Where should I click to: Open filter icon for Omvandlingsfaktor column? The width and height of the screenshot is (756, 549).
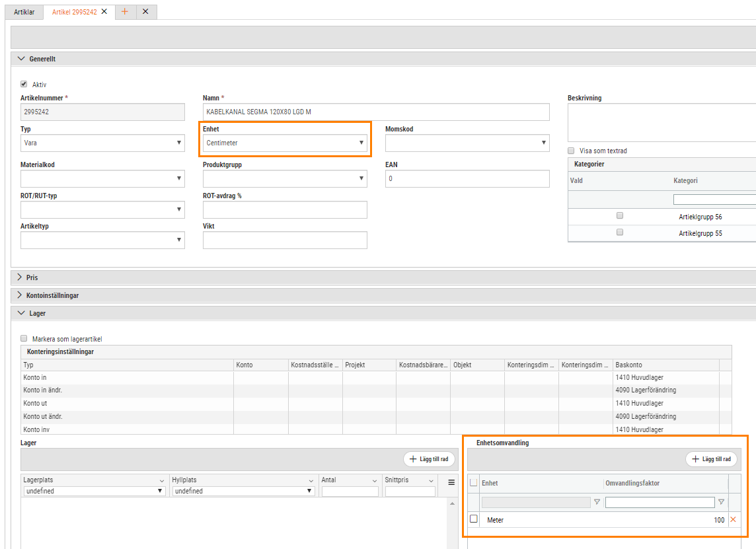(721, 502)
